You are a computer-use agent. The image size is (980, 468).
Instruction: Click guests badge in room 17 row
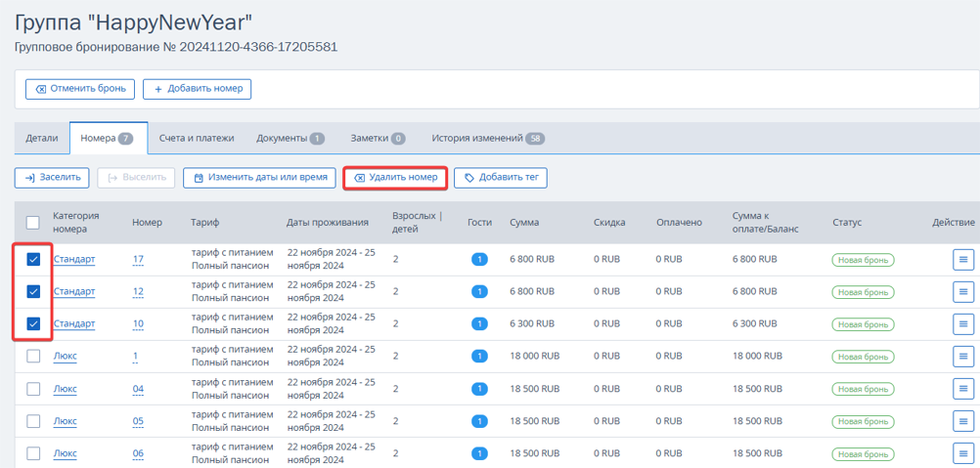pyautogui.click(x=479, y=259)
